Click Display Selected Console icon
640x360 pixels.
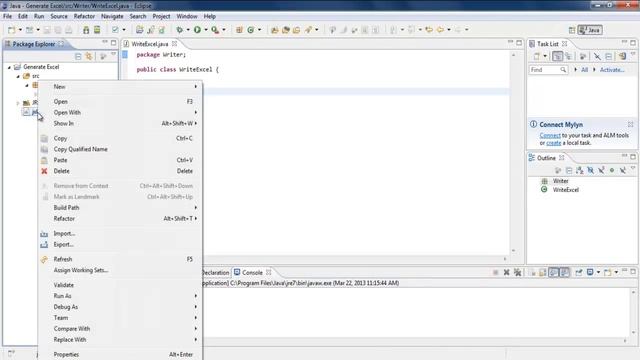click(590, 272)
